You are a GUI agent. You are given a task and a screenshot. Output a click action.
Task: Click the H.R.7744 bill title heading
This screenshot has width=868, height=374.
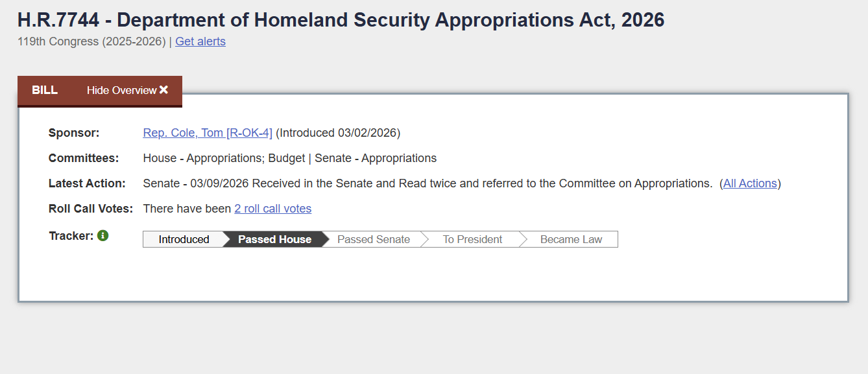341,20
